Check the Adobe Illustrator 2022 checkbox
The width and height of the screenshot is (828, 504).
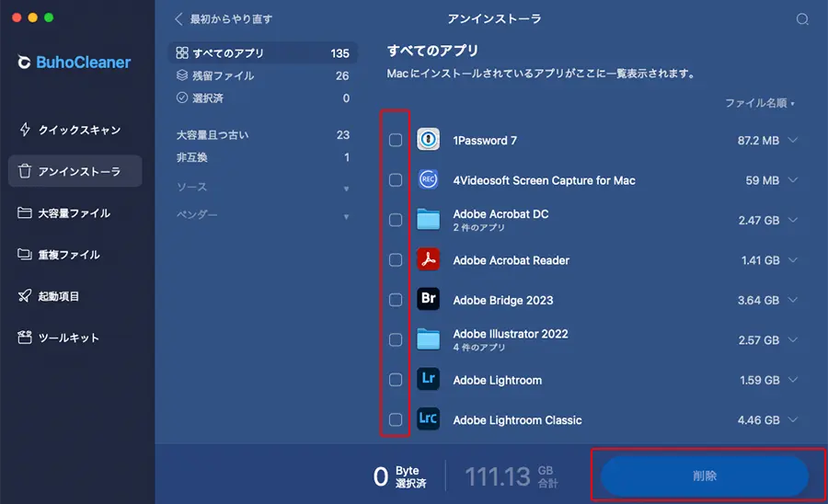[396, 339]
